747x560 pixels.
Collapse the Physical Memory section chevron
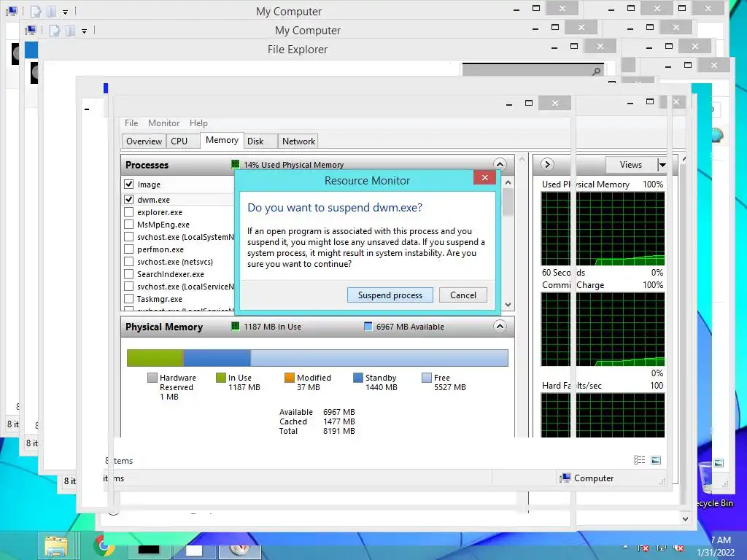pos(500,326)
